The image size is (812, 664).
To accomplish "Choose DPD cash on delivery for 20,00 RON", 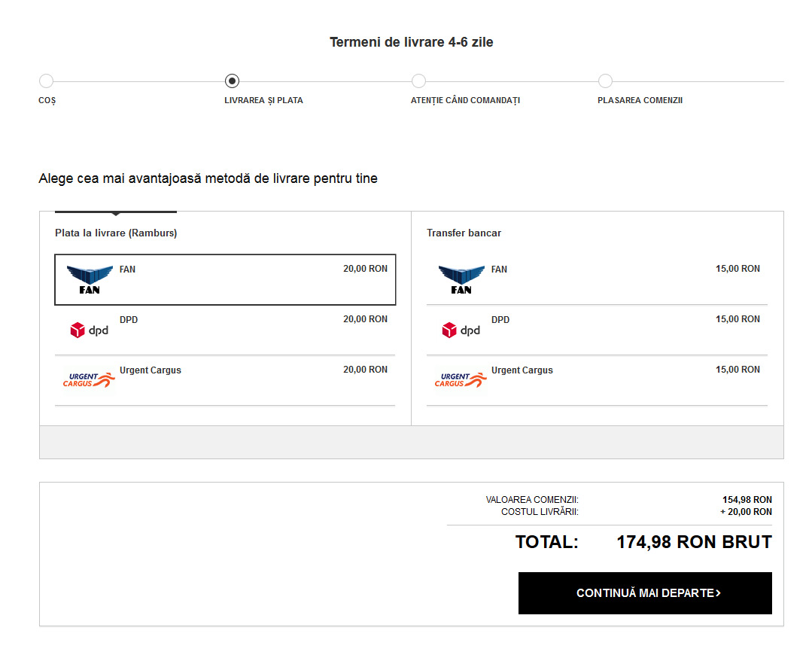I will coord(225,330).
